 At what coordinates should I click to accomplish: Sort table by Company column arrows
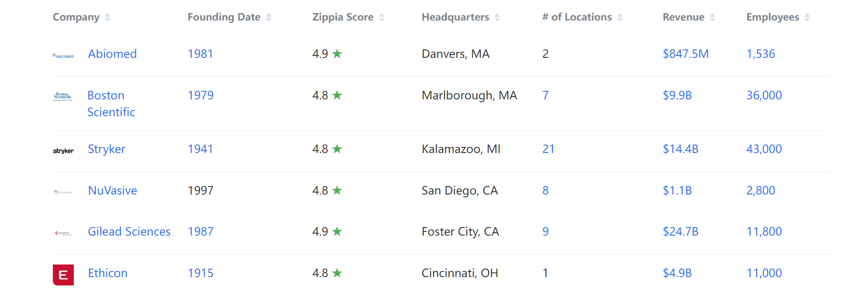[x=107, y=17]
